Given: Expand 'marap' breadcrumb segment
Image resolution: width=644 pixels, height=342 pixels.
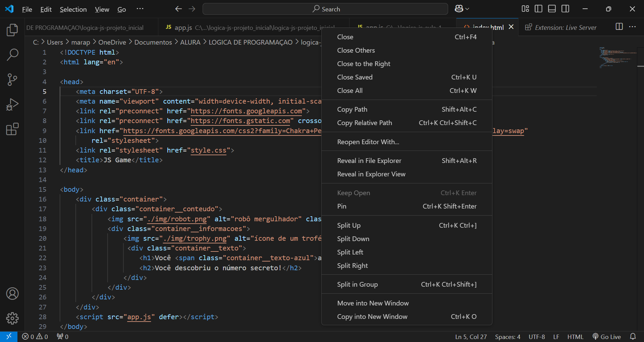Looking at the screenshot, I should 80,42.
